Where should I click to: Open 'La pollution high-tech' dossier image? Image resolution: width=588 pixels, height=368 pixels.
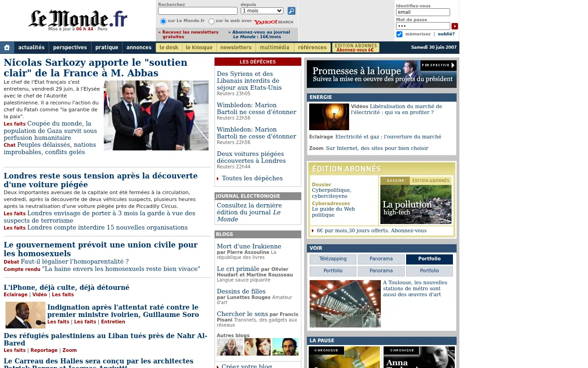point(416,201)
